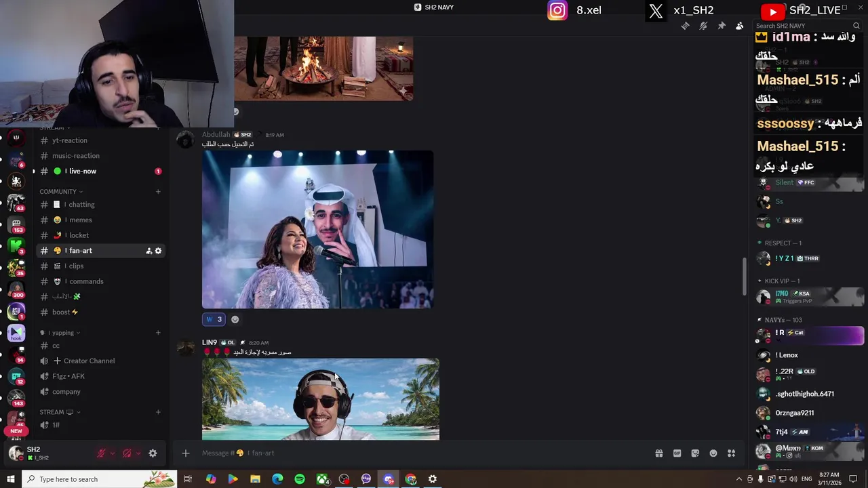
Task: Open Abdullah's posted concert fan-art image
Action: (x=317, y=230)
